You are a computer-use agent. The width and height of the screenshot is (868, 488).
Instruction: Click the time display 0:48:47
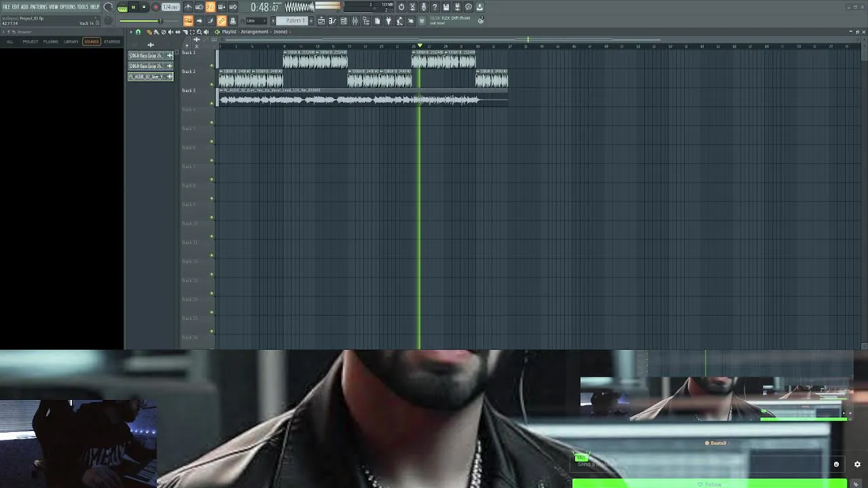pyautogui.click(x=265, y=7)
